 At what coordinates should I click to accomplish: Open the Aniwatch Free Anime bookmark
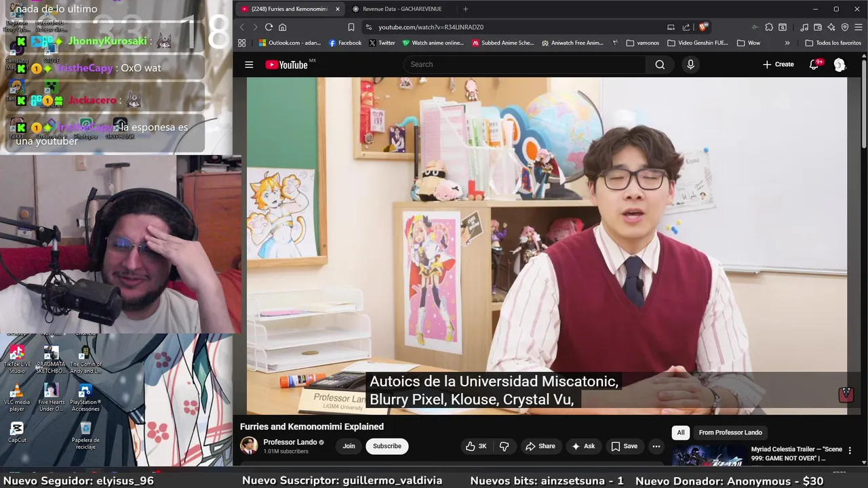click(x=572, y=43)
